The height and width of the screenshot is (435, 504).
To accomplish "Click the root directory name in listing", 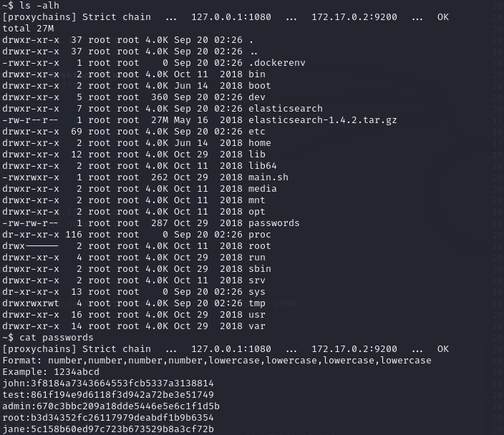I will [x=259, y=246].
